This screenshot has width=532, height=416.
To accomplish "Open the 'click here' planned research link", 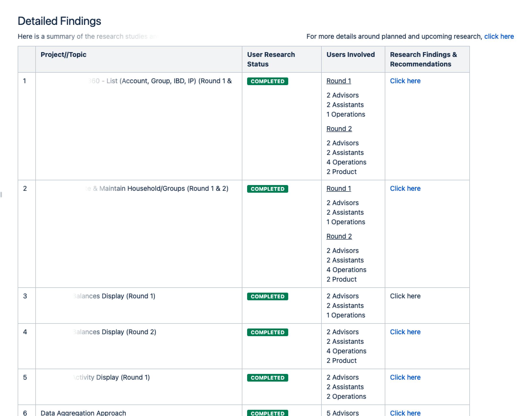I will [x=499, y=37].
